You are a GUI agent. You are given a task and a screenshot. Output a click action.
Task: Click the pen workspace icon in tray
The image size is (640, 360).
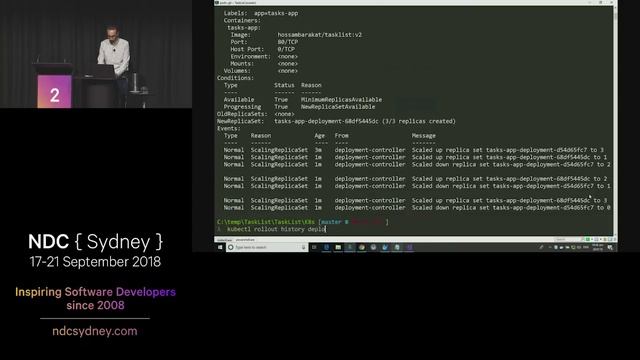tap(541, 247)
